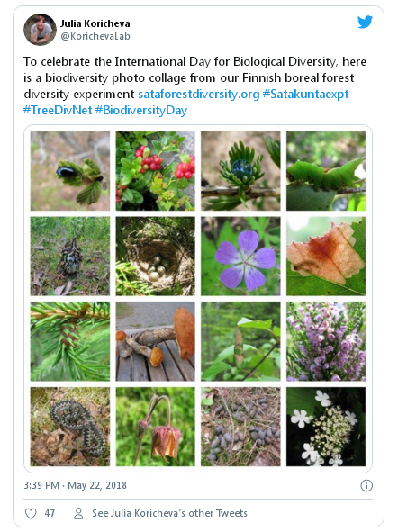
Task: Select the green caterpillar on leaf photo
Action: (326, 171)
